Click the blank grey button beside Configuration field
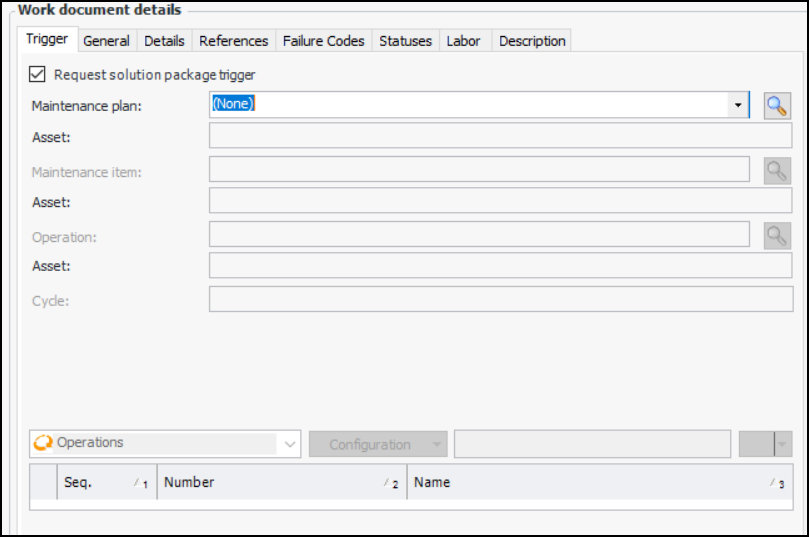809x537 pixels. [756, 444]
